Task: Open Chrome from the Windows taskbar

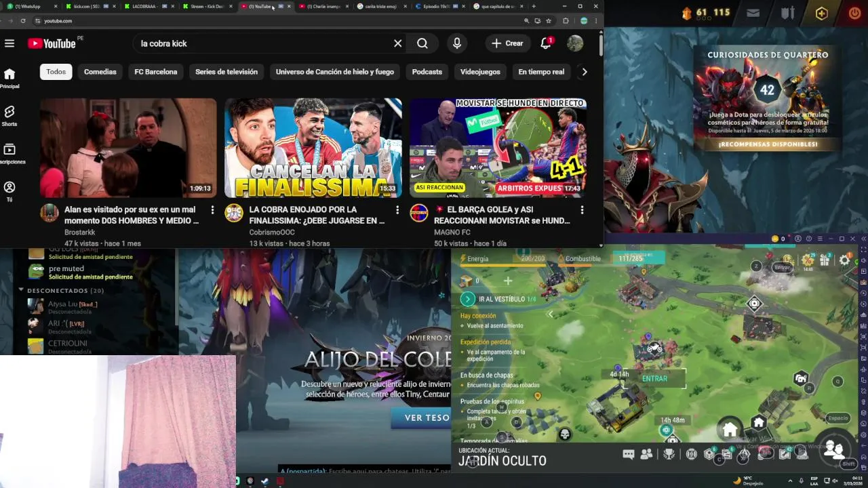Action: [x=250, y=481]
